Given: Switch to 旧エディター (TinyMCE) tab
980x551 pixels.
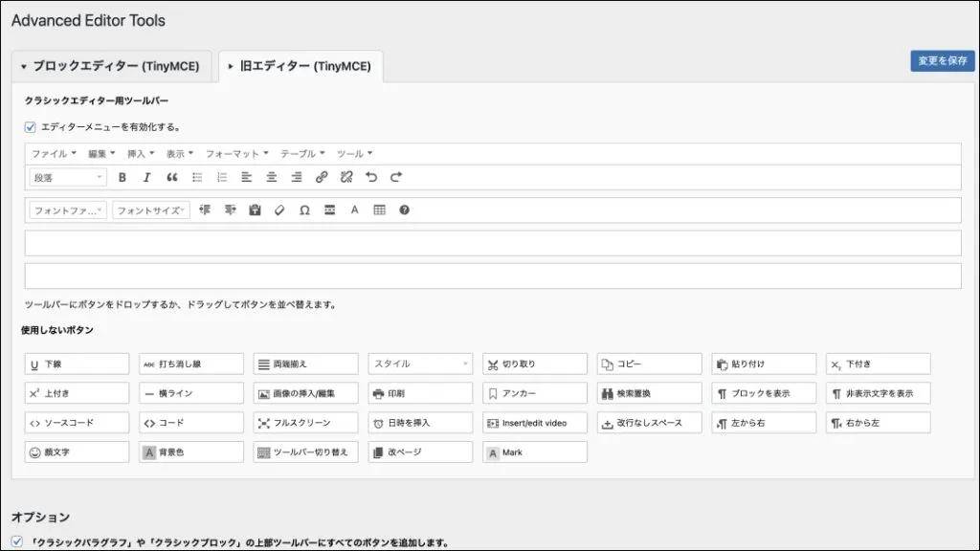Looking at the screenshot, I should [301, 66].
